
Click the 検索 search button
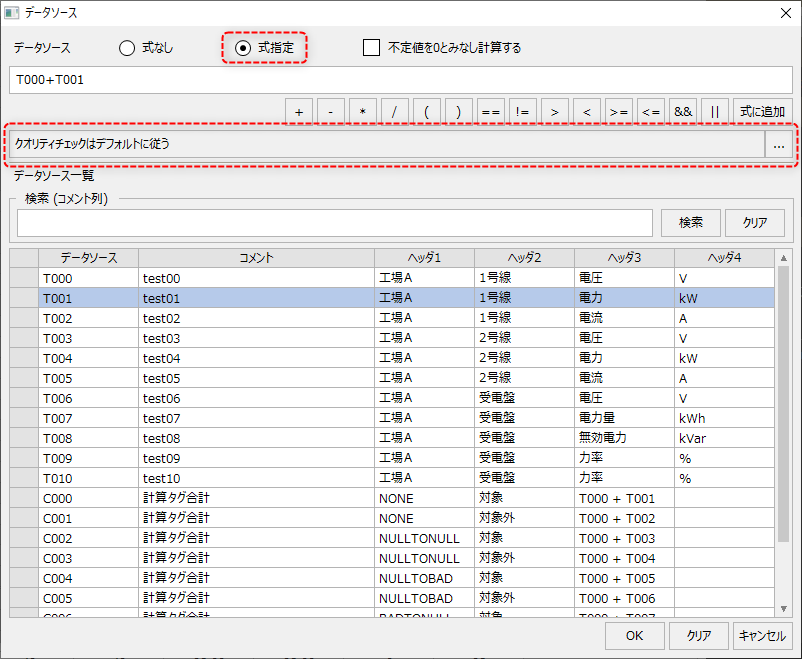(690, 223)
